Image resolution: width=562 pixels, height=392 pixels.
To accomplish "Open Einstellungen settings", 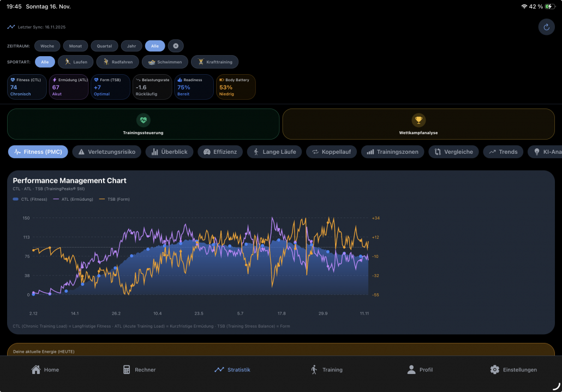I will coord(513,370).
